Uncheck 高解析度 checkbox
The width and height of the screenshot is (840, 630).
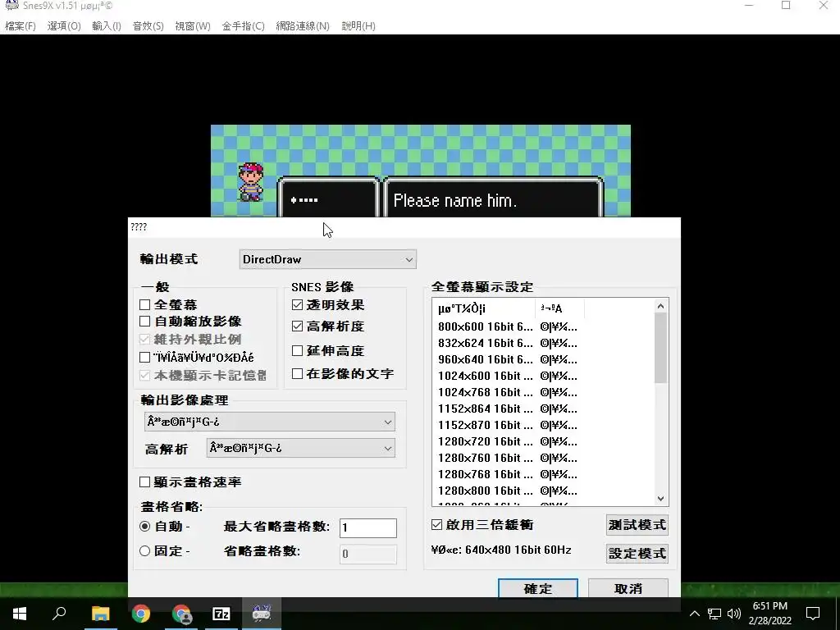pyautogui.click(x=297, y=326)
